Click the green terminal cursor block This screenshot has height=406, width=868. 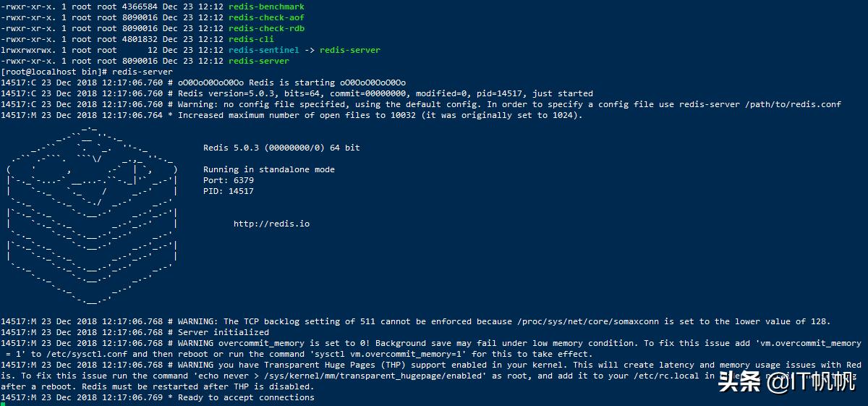pos(3,404)
